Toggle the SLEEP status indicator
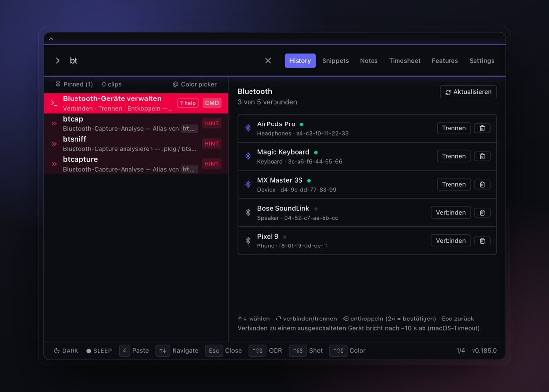 coord(99,351)
